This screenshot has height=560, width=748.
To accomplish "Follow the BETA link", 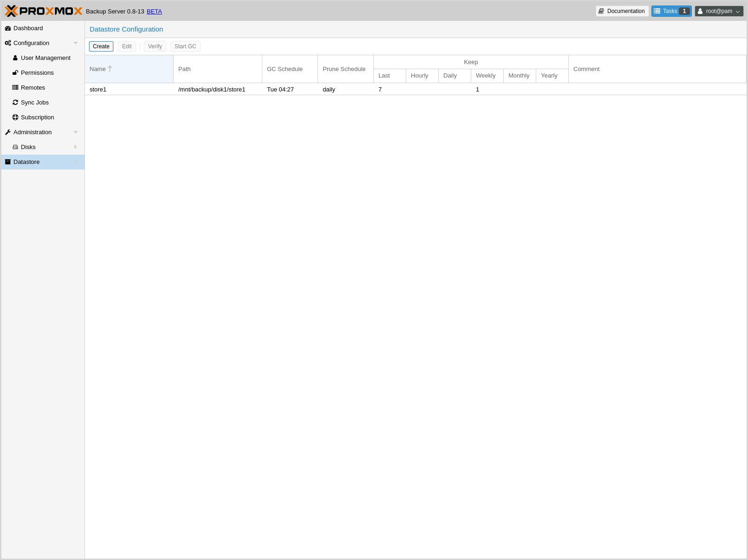I will 154,12.
